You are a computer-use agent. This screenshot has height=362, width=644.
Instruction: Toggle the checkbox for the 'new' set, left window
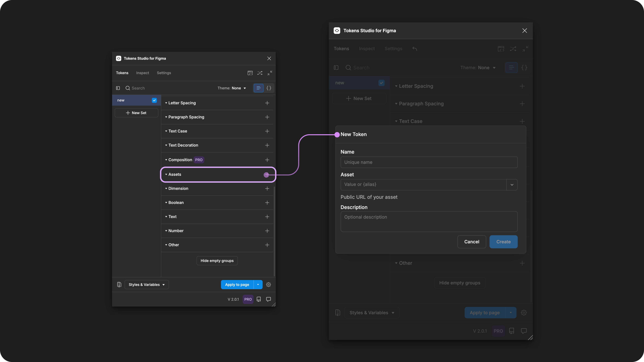(x=154, y=100)
